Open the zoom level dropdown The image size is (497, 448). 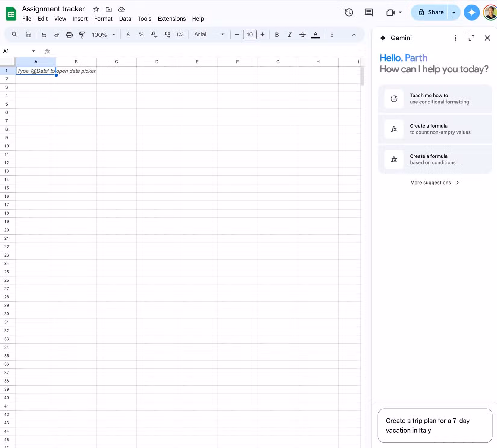point(104,34)
